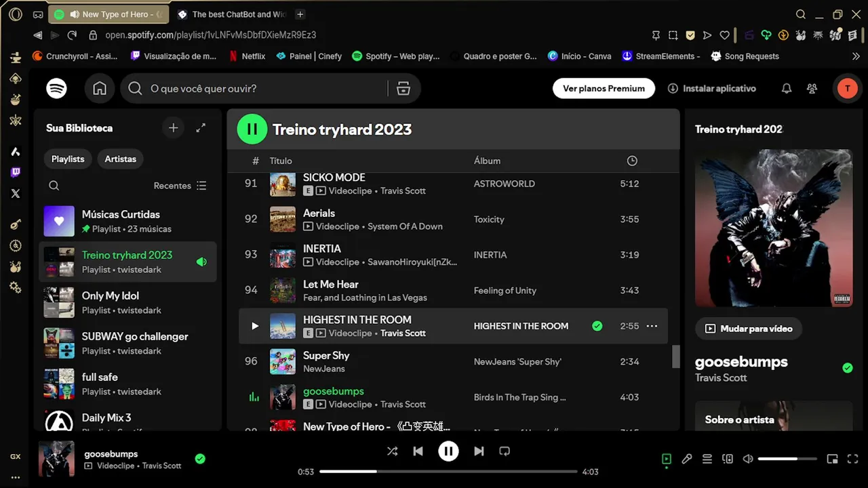The width and height of the screenshot is (868, 488).
Task: Click the Spotify logo
Action: [x=56, y=89]
